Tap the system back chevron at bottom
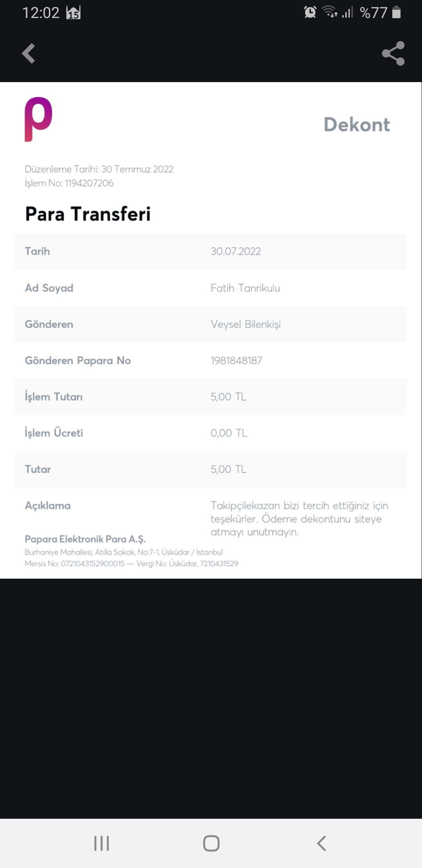Screen dimensions: 422x868 click(x=321, y=843)
